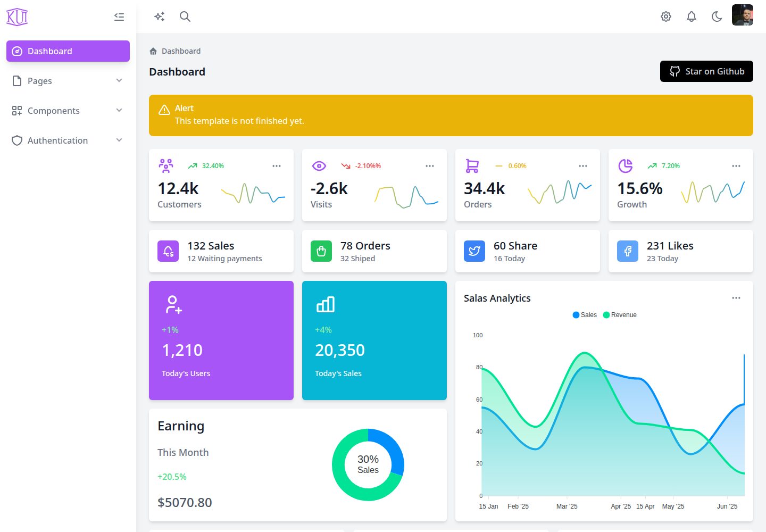This screenshot has height=532, width=766.
Task: Expand the Authentication menu chevron
Action: coord(119,140)
